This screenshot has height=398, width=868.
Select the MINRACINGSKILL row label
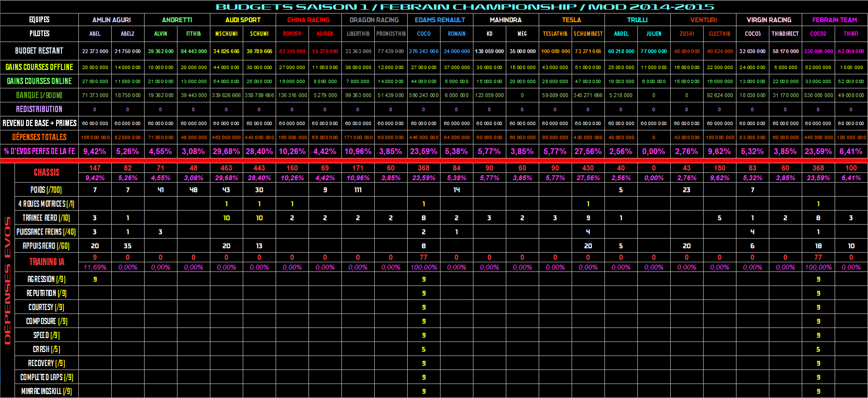click(x=46, y=391)
